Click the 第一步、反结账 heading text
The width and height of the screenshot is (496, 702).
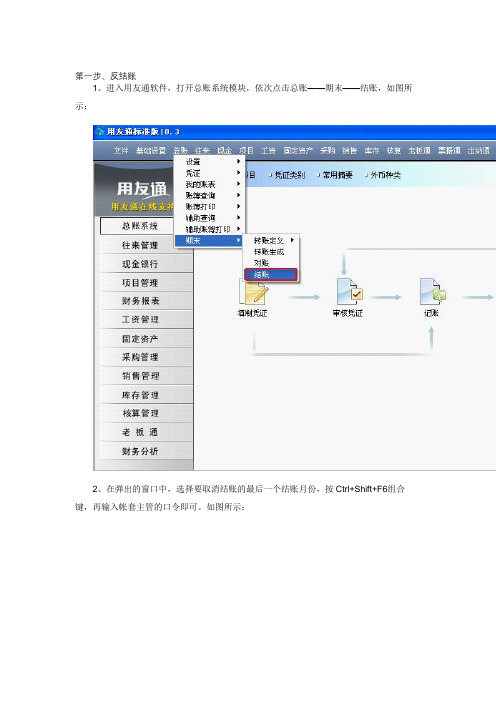[x=105, y=76]
